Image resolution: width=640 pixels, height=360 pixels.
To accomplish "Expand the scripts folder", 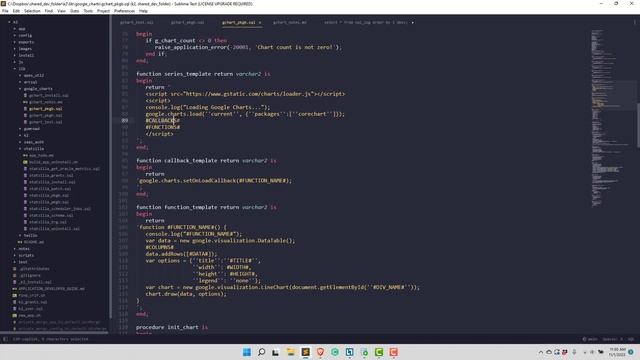I will coord(15,256).
